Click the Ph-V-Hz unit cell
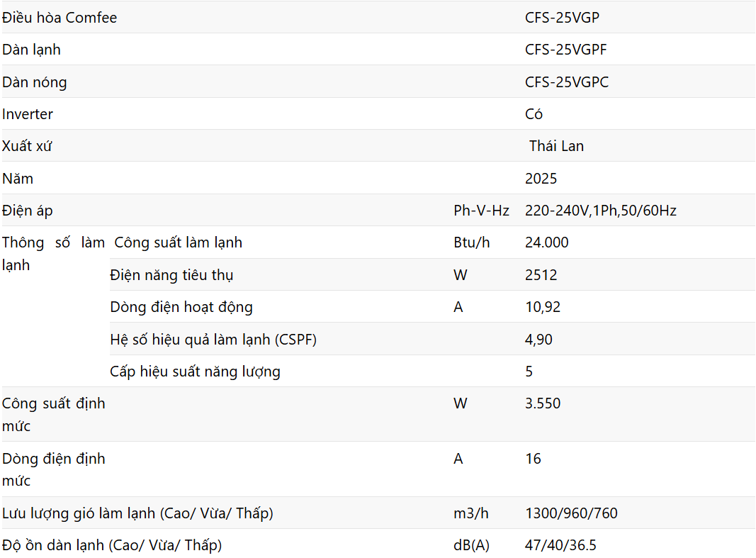The height and width of the screenshot is (558, 756). pyautogui.click(x=481, y=211)
